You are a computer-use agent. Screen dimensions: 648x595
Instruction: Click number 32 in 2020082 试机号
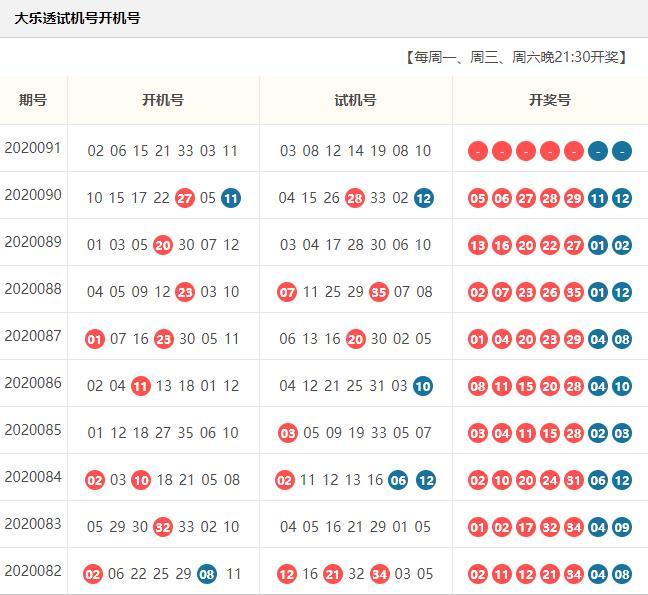click(356, 574)
